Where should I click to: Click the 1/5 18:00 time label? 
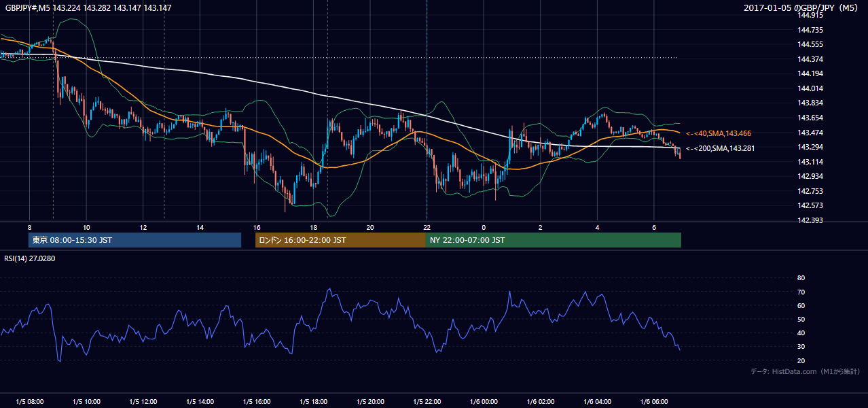click(313, 402)
